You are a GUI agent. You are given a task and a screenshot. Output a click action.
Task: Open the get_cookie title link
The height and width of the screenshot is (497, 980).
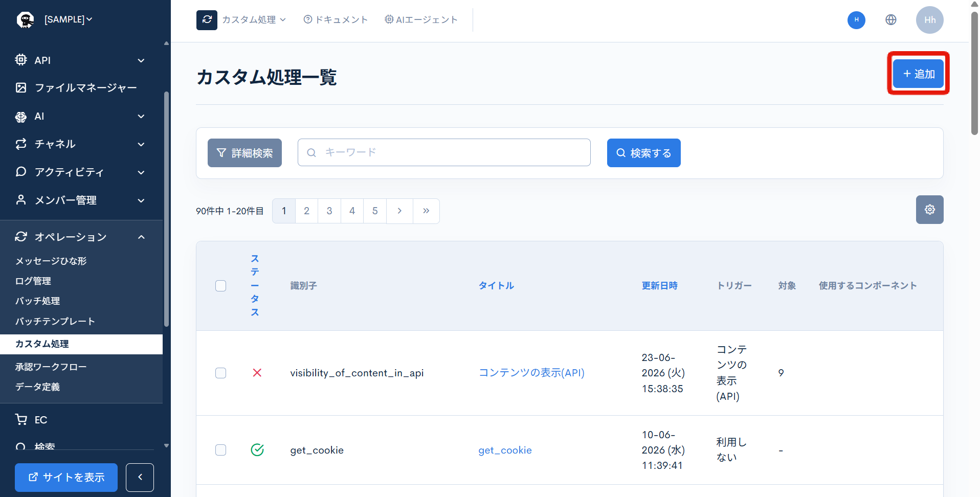(x=505, y=450)
